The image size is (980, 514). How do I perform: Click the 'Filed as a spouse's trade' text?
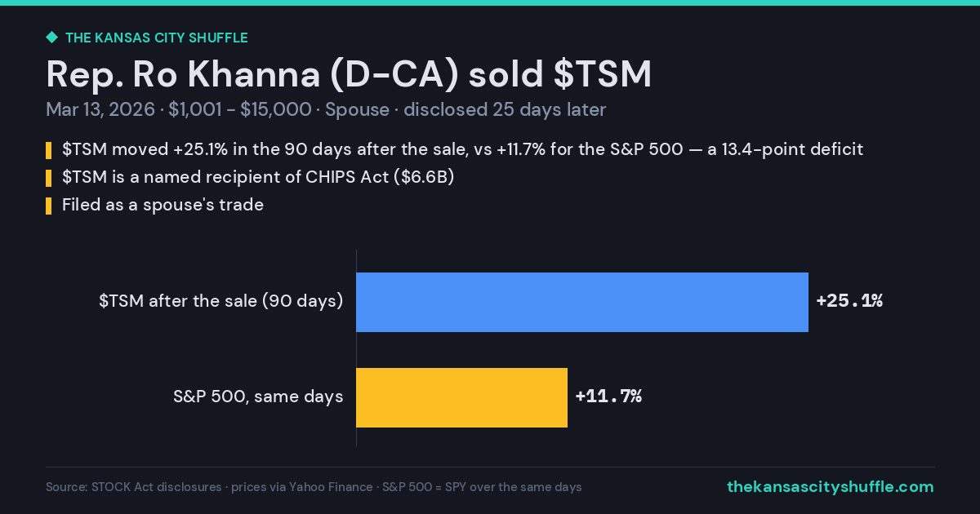[x=163, y=205]
